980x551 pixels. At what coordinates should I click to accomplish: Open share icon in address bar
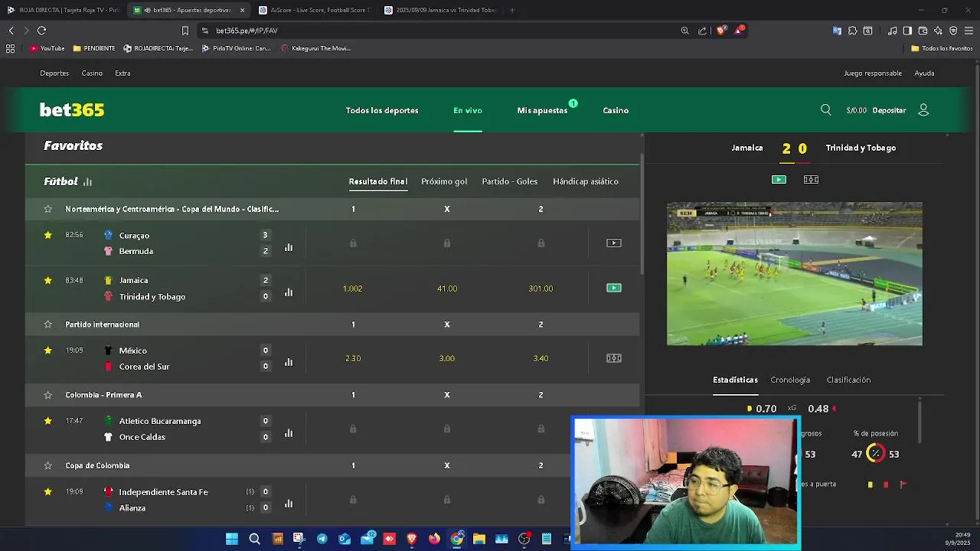(x=702, y=31)
